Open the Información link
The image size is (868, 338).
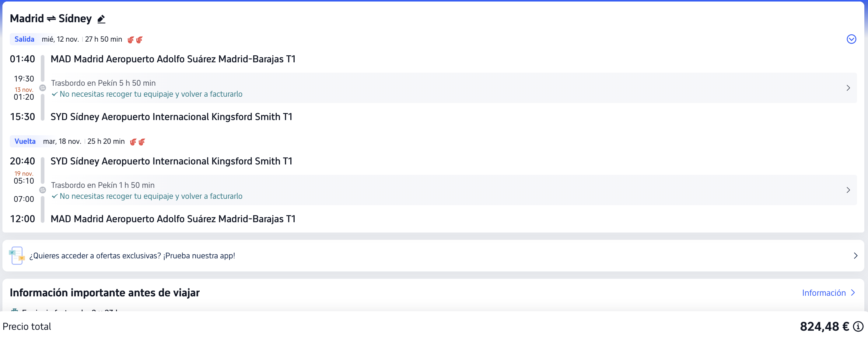pyautogui.click(x=824, y=293)
